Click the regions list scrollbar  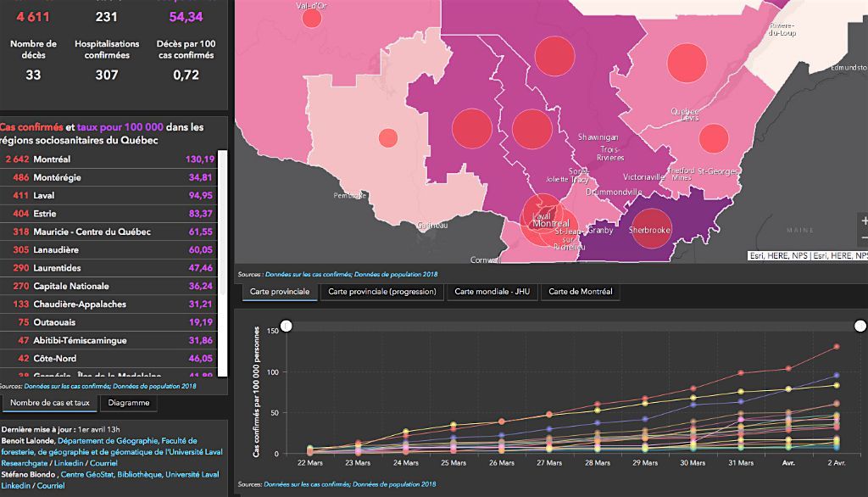(223, 263)
